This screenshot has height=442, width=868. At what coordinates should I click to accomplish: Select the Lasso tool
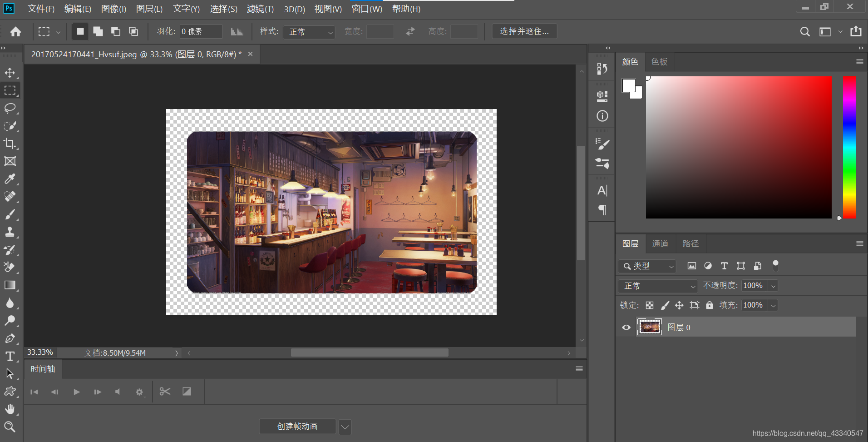pos(10,108)
